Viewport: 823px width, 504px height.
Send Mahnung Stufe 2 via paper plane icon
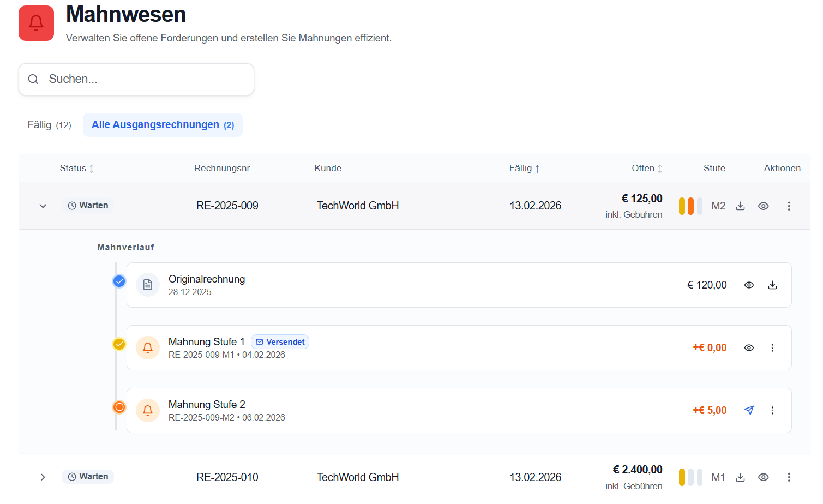click(749, 411)
